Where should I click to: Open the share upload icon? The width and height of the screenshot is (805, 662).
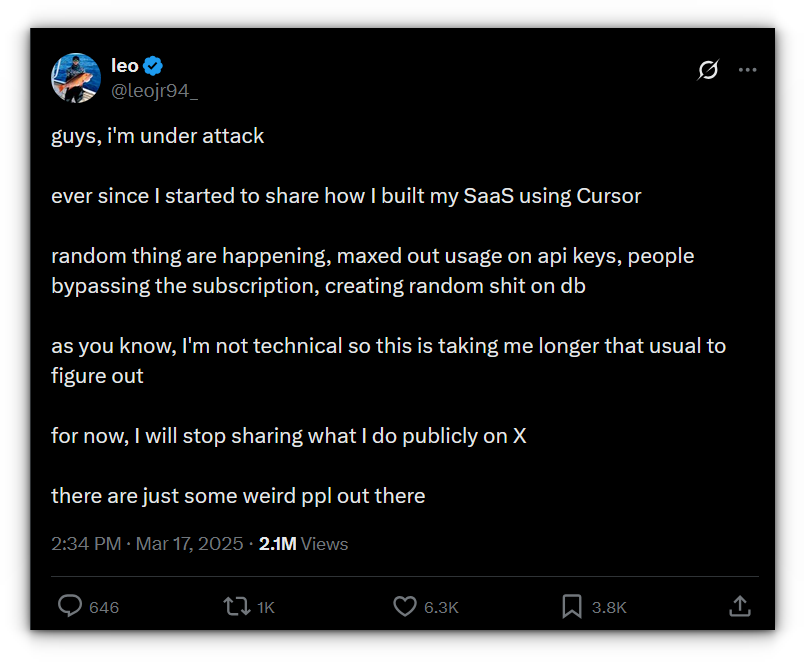point(739,606)
